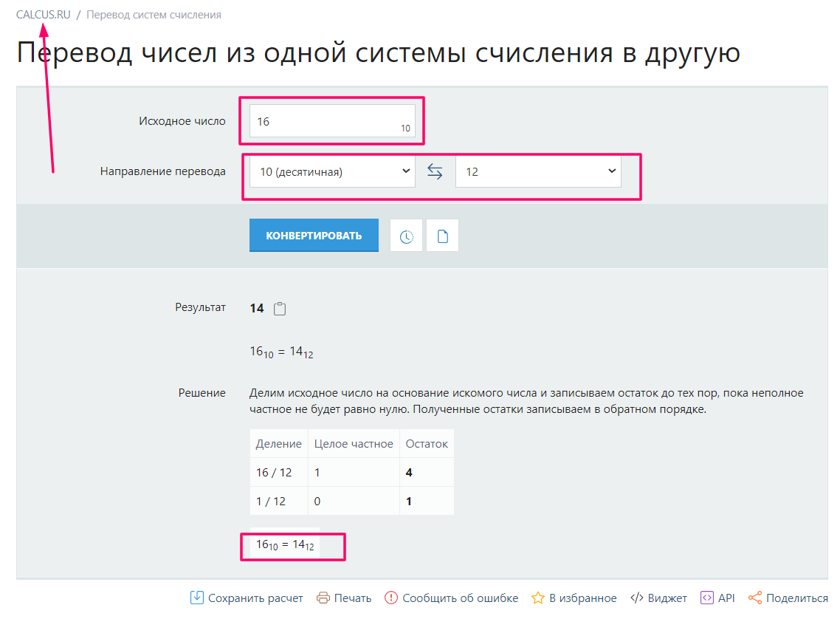
Task: Click the bold result value 14
Action: click(257, 308)
